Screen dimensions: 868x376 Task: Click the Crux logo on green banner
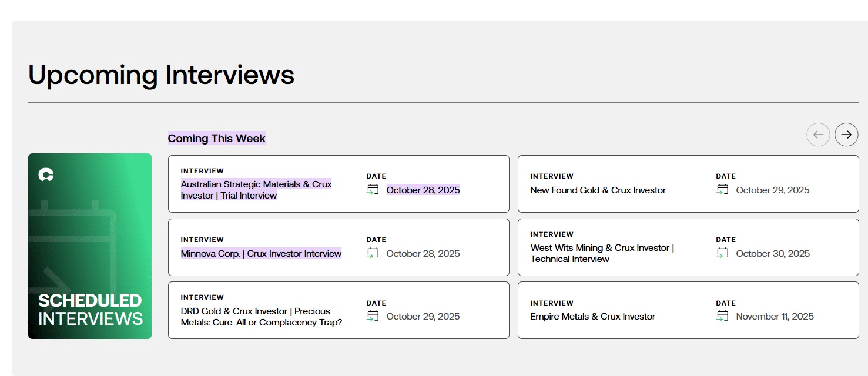pyautogui.click(x=46, y=174)
